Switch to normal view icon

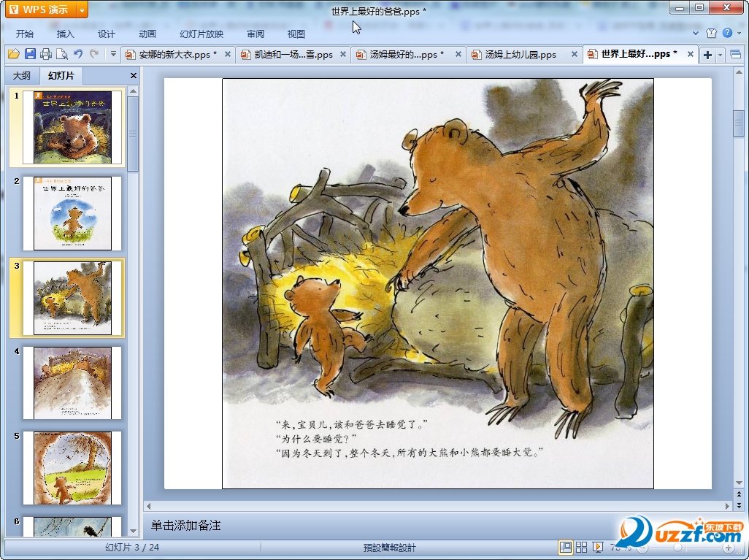point(566,547)
